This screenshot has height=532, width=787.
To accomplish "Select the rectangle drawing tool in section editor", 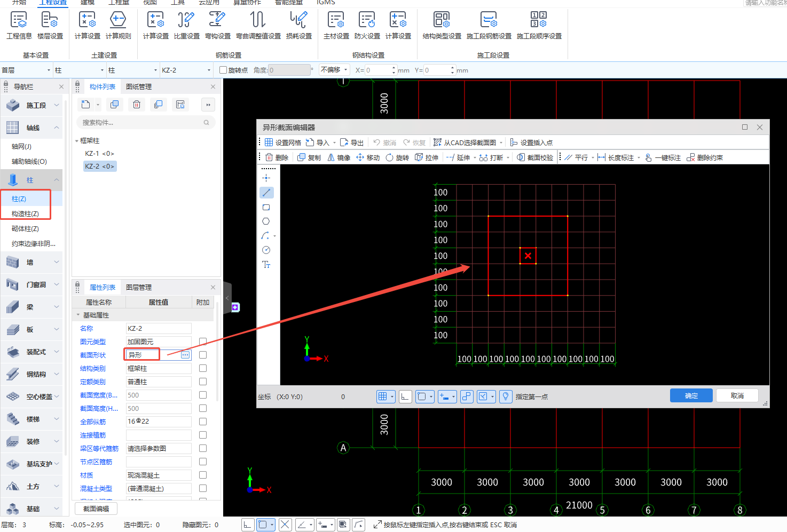I will [x=266, y=207].
